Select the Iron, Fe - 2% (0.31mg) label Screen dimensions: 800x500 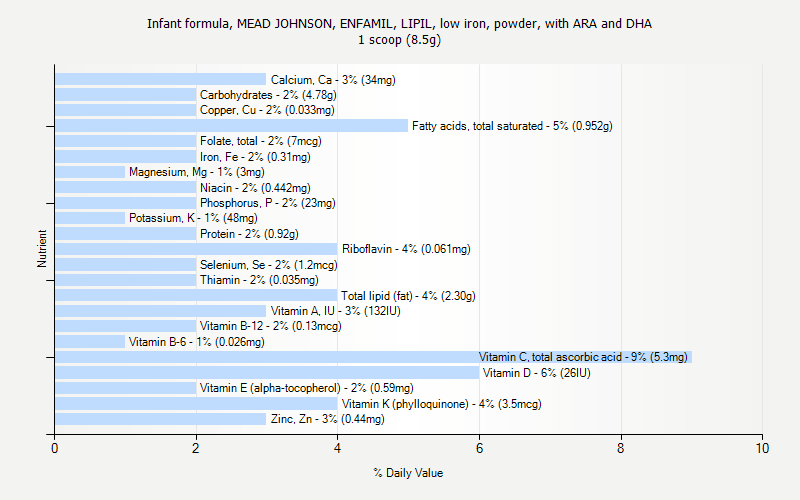click(255, 157)
